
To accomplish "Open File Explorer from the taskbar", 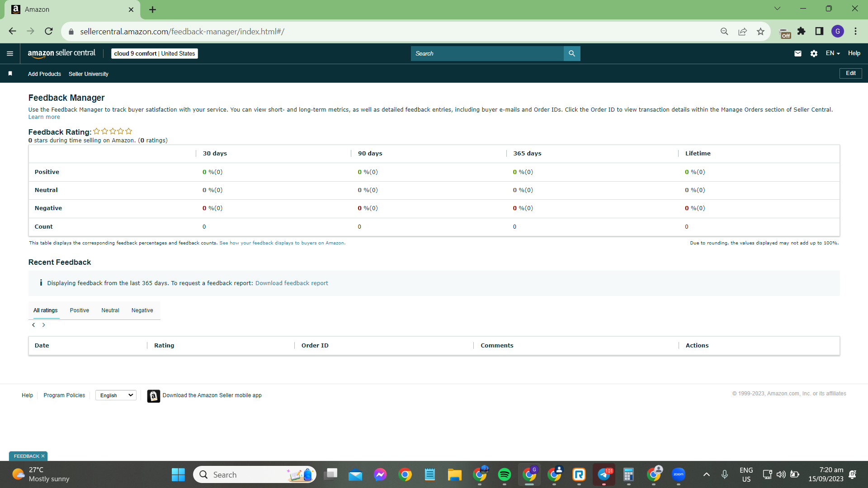I will click(455, 474).
